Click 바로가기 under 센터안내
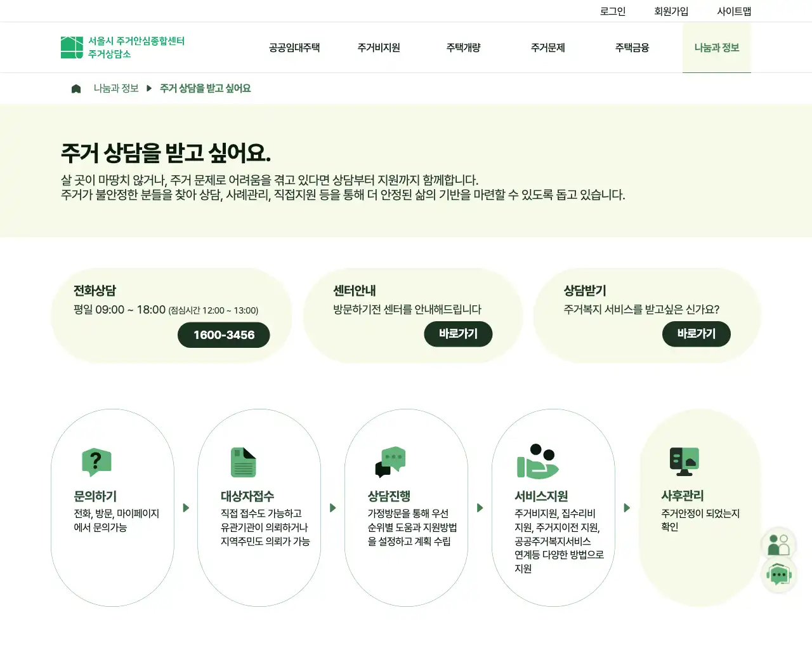Image resolution: width=812 pixels, height=650 pixels. [x=458, y=334]
